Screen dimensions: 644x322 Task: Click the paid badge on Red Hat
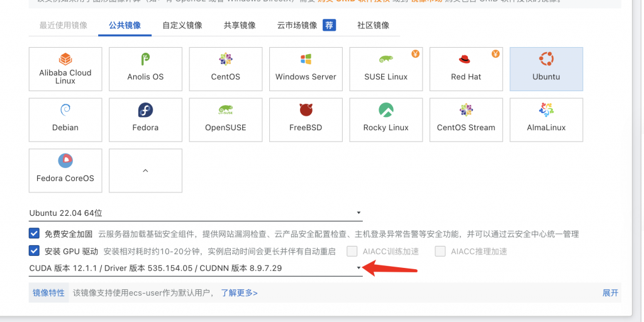click(x=496, y=53)
